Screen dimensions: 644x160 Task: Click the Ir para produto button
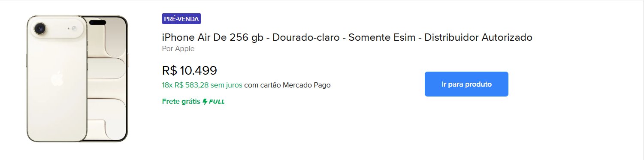click(x=466, y=84)
